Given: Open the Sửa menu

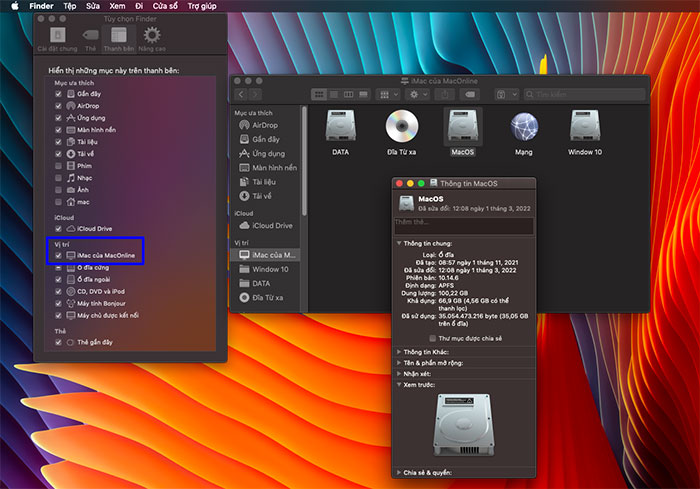Looking at the screenshot, I should (x=93, y=6).
